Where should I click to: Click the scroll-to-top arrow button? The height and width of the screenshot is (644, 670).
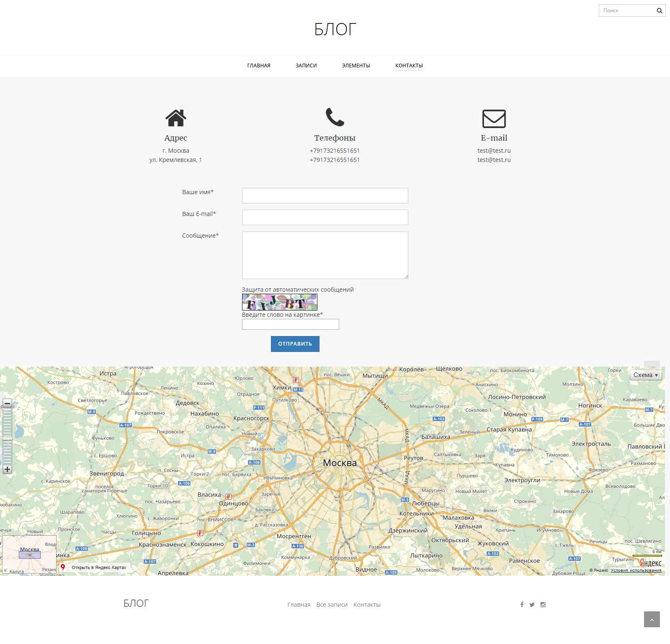(652, 619)
